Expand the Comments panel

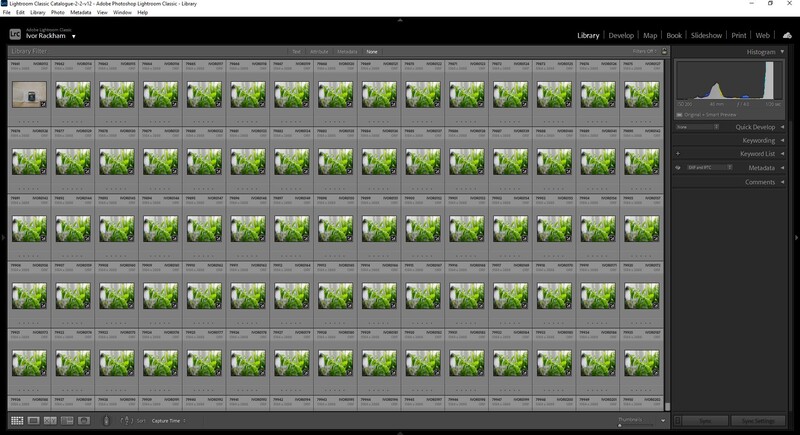point(782,182)
